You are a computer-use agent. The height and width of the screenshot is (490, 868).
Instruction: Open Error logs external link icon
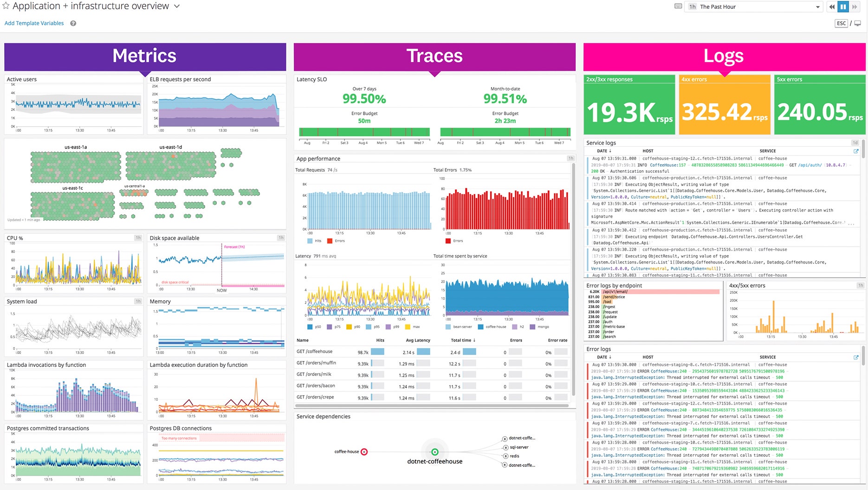tap(856, 357)
